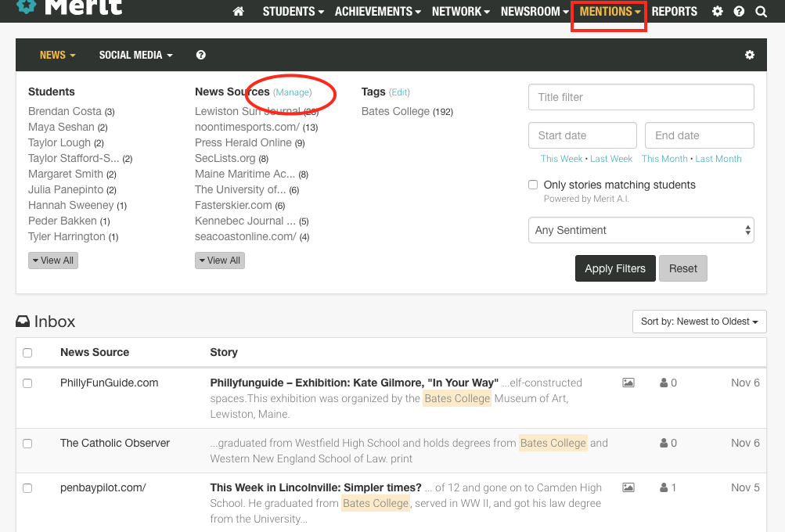Click image icon on penbaypilot story
The width and height of the screenshot is (785, 532).
(x=628, y=487)
